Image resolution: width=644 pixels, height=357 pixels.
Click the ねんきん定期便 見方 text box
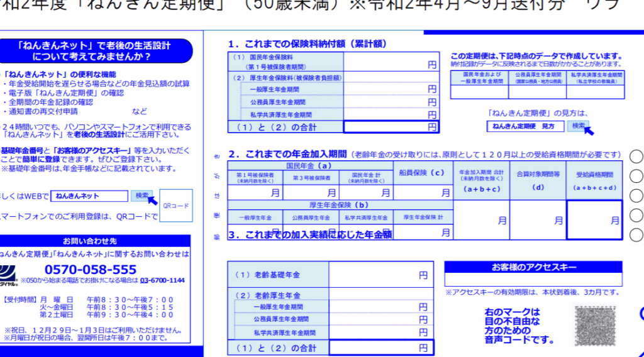pyautogui.click(x=526, y=126)
